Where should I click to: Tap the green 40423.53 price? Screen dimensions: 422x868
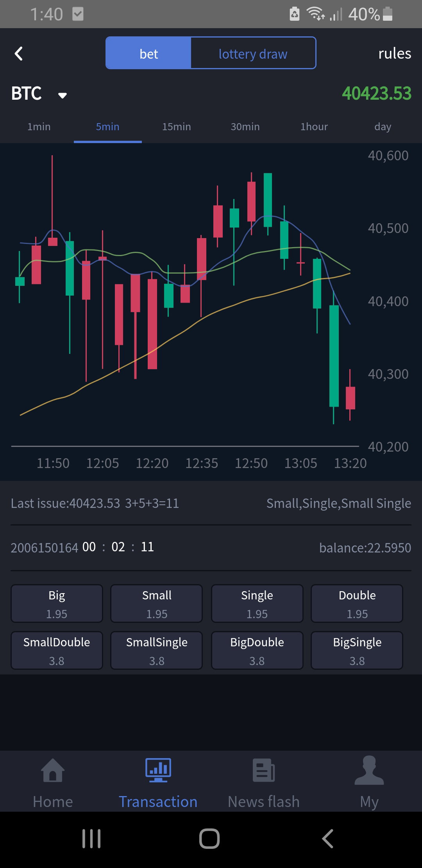tap(377, 93)
